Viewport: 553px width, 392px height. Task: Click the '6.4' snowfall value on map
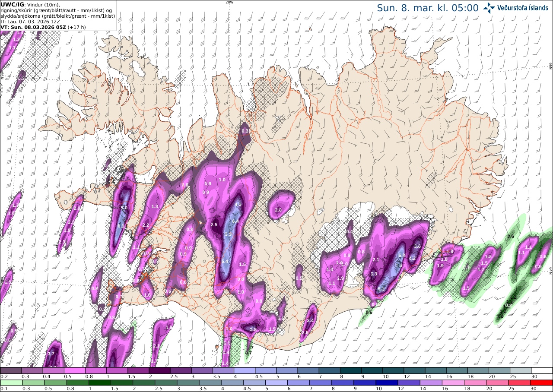point(235,221)
